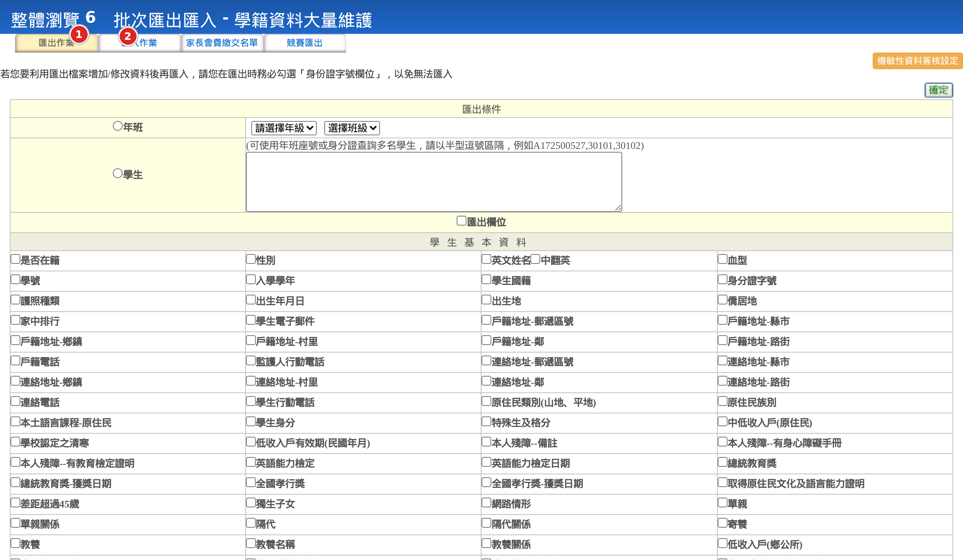Check the 學號 checkbox
Image resolution: width=963 pixels, height=560 pixels.
(x=15, y=279)
